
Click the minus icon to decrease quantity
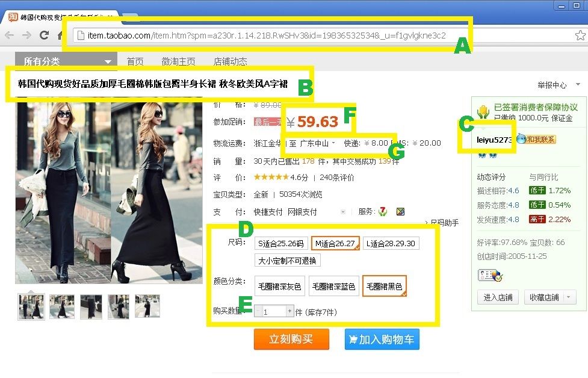[x=258, y=311]
